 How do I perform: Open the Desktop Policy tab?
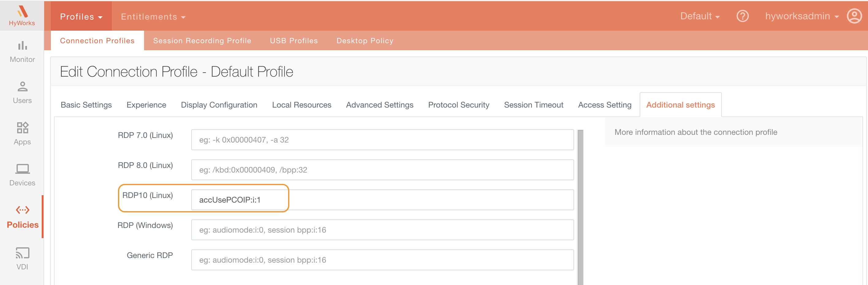click(x=365, y=41)
